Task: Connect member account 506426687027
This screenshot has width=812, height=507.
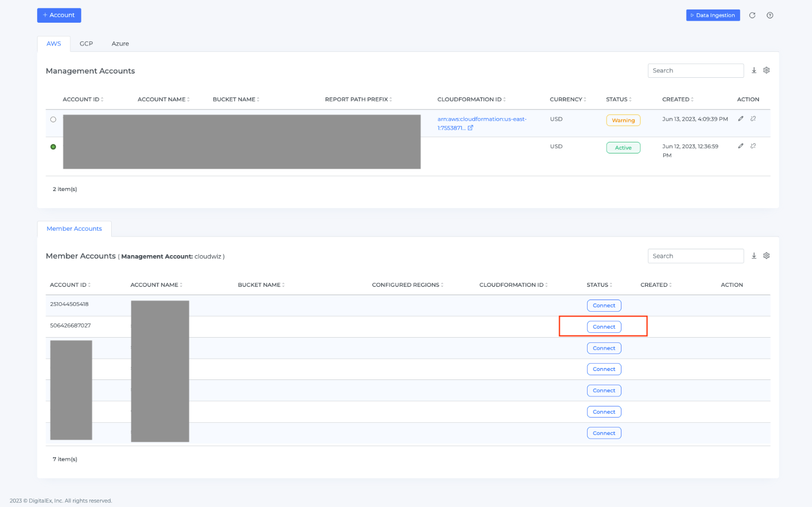Action: click(603, 327)
